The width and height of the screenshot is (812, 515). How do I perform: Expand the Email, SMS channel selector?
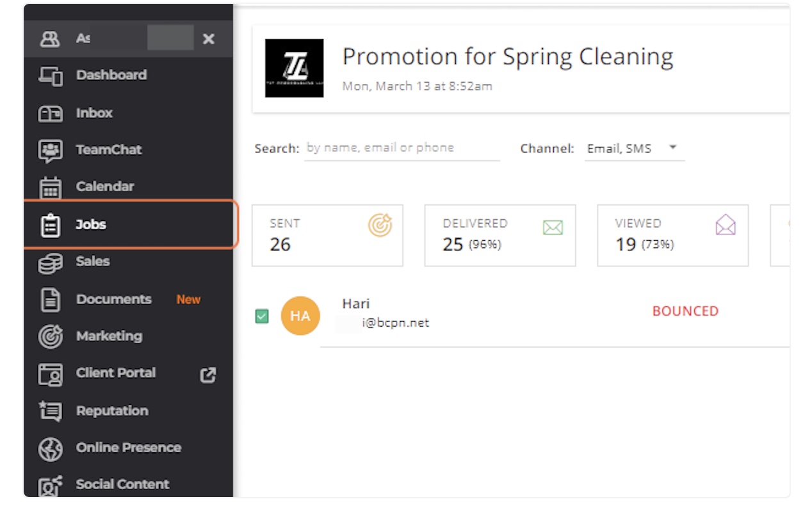pos(619,149)
